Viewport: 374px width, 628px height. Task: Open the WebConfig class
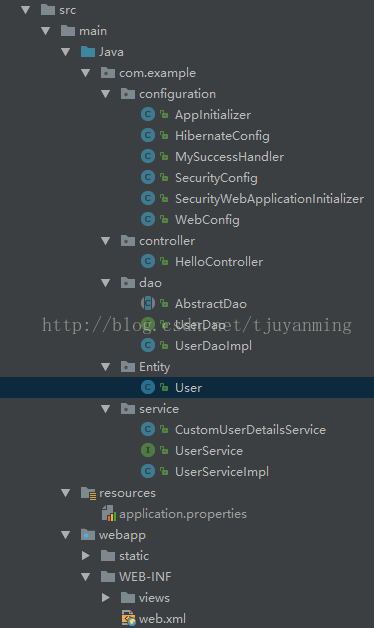207,219
